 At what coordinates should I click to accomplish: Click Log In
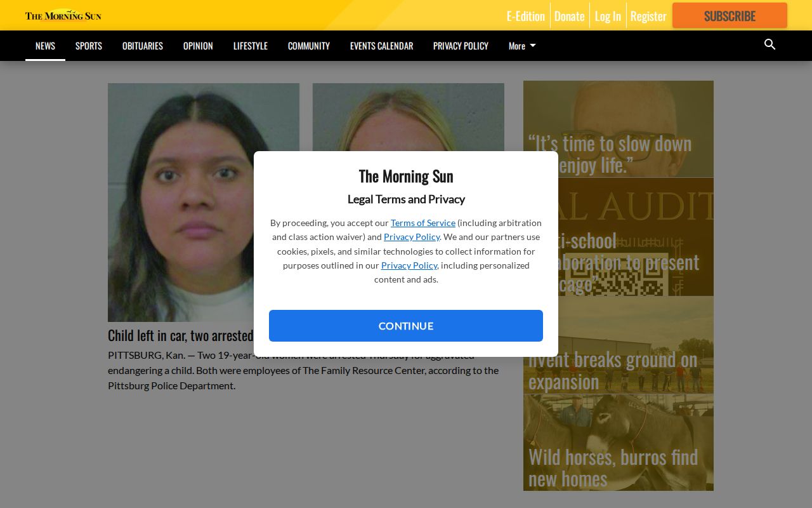(608, 16)
